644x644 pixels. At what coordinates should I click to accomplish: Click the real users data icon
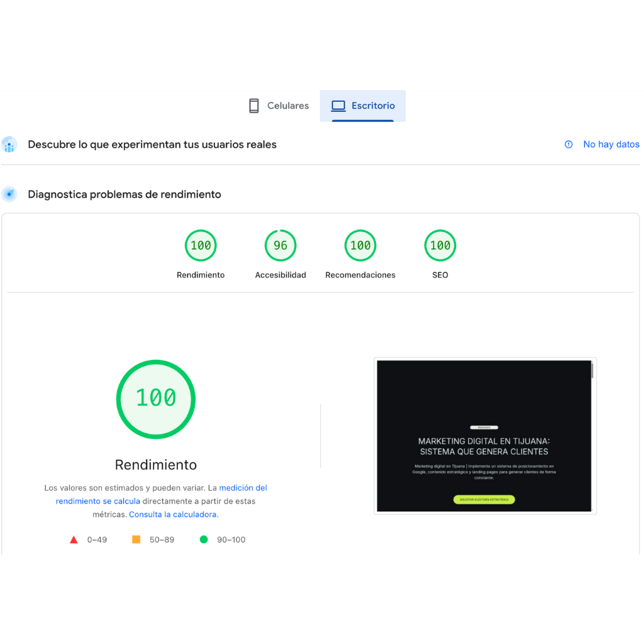pos(9,145)
